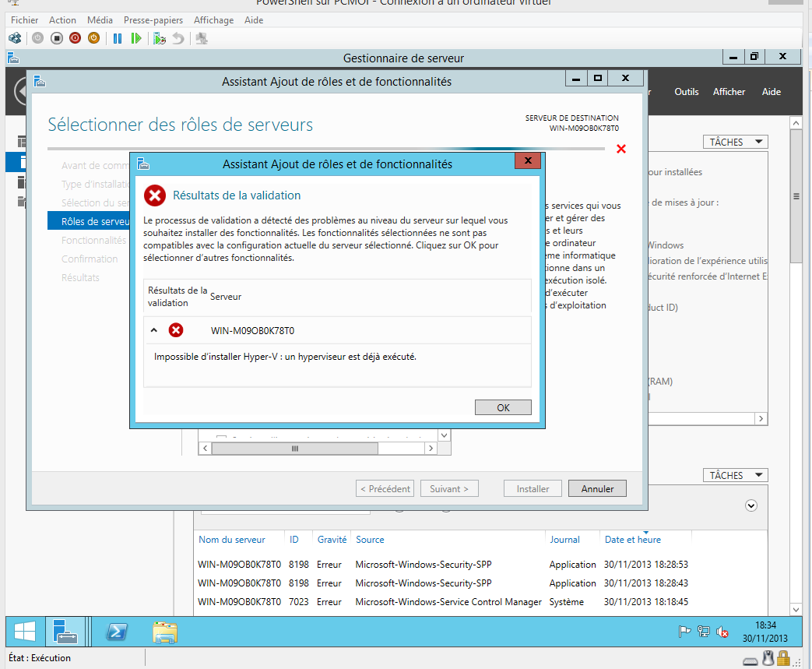Click the gold padlock status bar icon
812x669 pixels.
coord(783,658)
